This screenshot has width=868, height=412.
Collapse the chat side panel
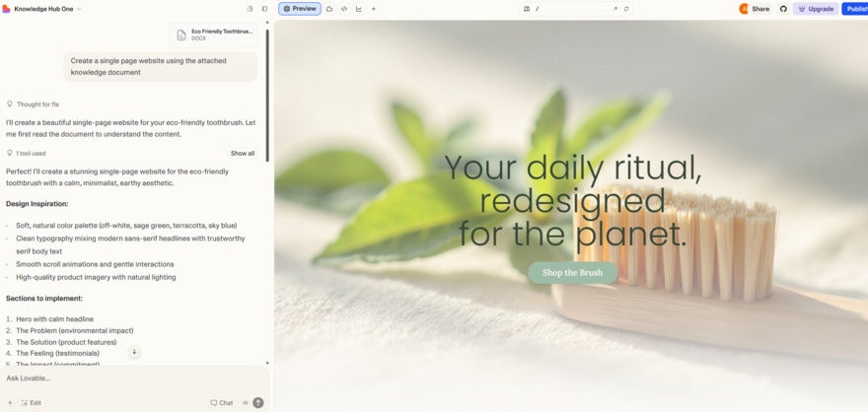pyautogui.click(x=264, y=9)
